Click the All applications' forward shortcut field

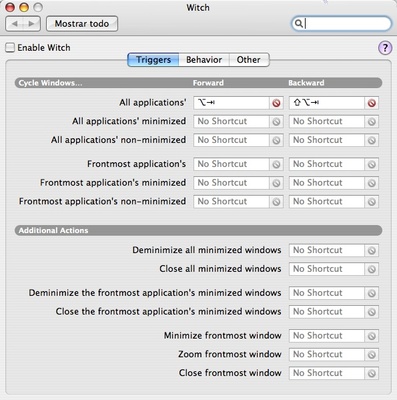coord(231,103)
